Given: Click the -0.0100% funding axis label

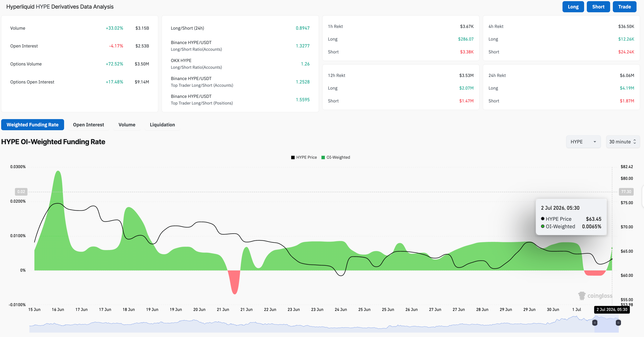Looking at the screenshot, I should pyautogui.click(x=17, y=305).
